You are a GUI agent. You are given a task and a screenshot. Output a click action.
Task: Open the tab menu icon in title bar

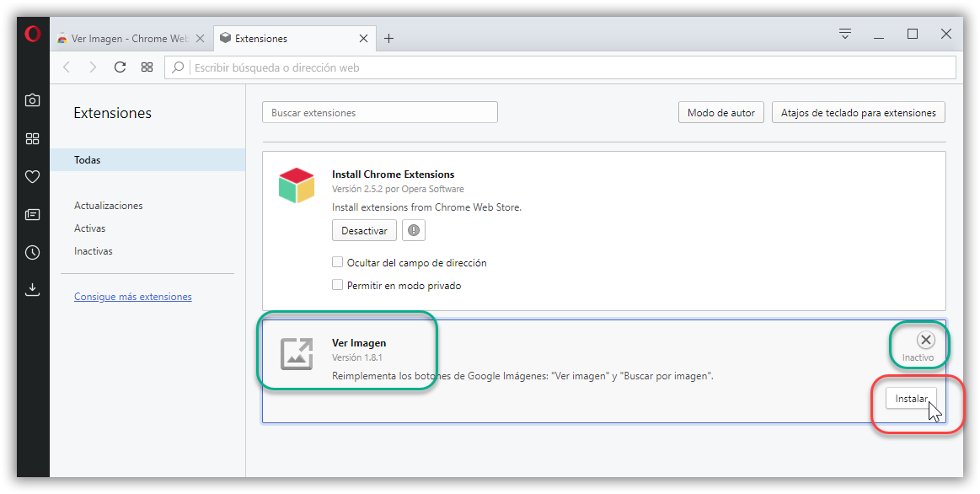pos(845,34)
